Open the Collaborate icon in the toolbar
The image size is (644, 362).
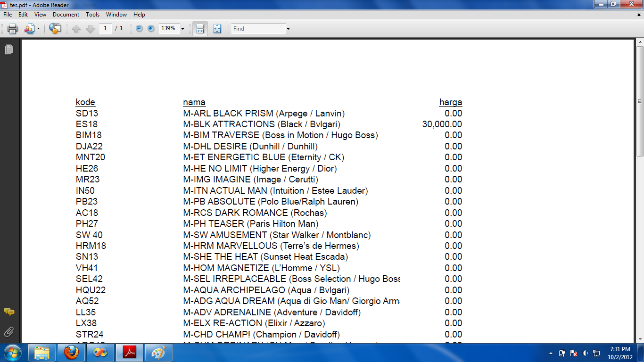pos(29,29)
